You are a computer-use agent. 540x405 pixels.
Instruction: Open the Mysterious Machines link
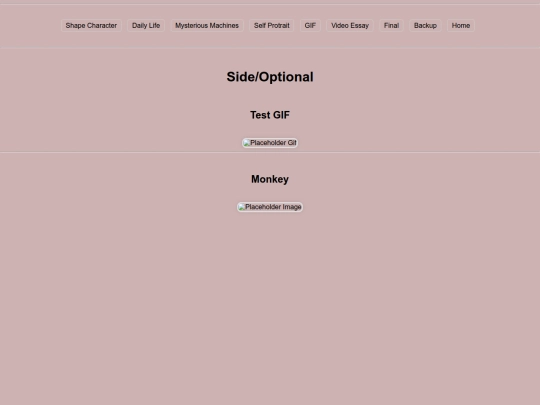(x=207, y=25)
